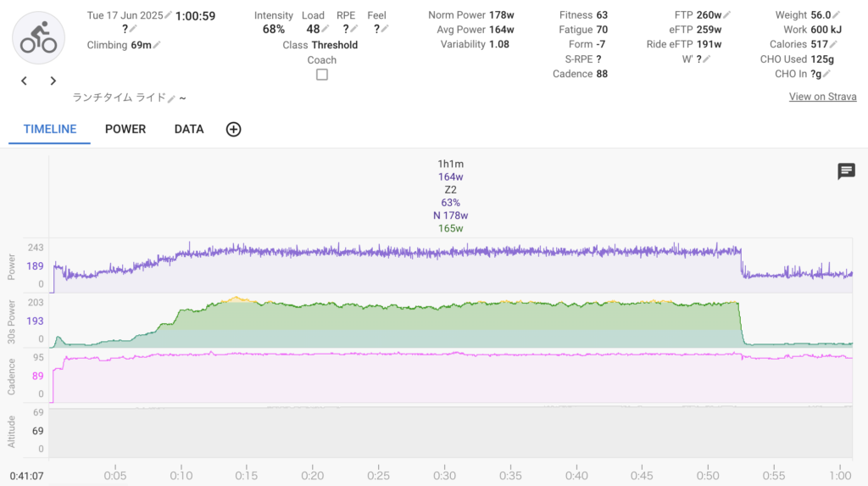Click the 30s Power chart area

click(451, 321)
